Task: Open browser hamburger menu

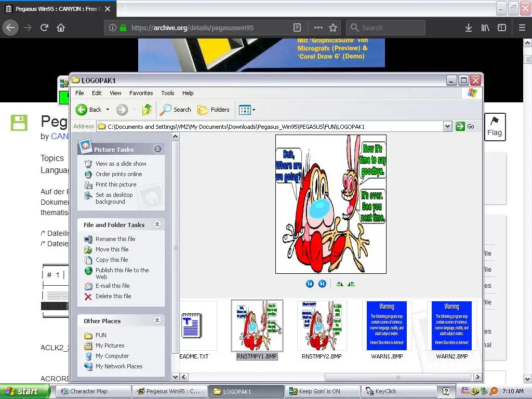Action: tap(522, 28)
